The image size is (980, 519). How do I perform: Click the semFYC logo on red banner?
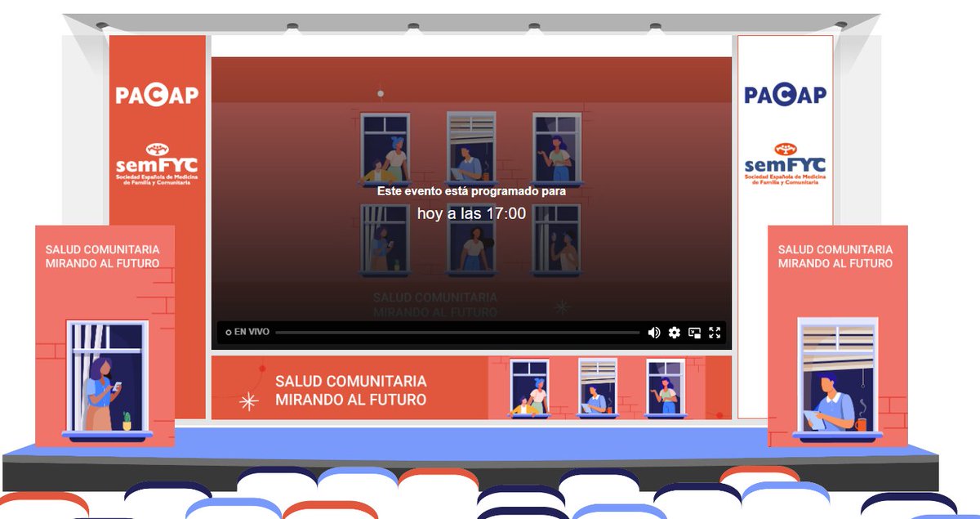point(157,164)
